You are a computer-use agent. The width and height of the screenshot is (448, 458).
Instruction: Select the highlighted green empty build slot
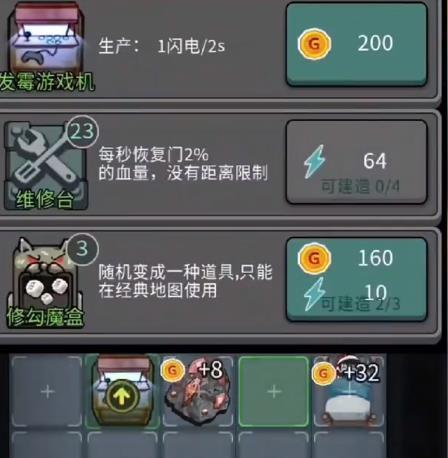click(x=274, y=391)
